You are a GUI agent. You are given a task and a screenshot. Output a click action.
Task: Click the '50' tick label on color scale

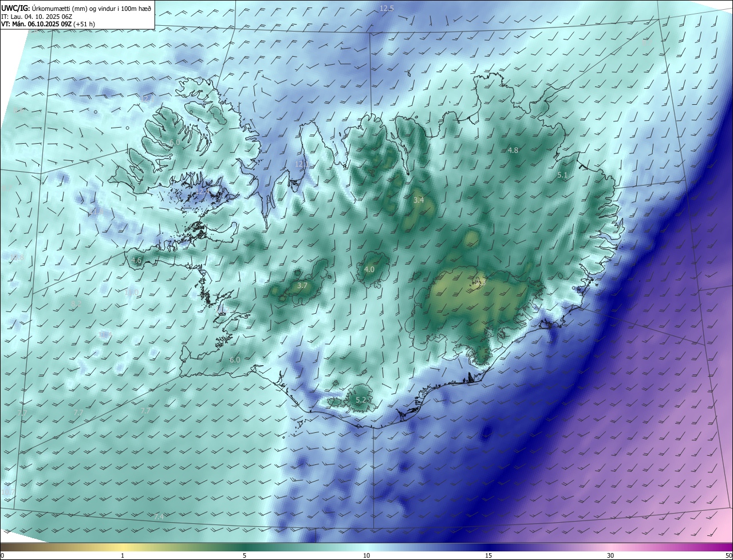(x=728, y=555)
